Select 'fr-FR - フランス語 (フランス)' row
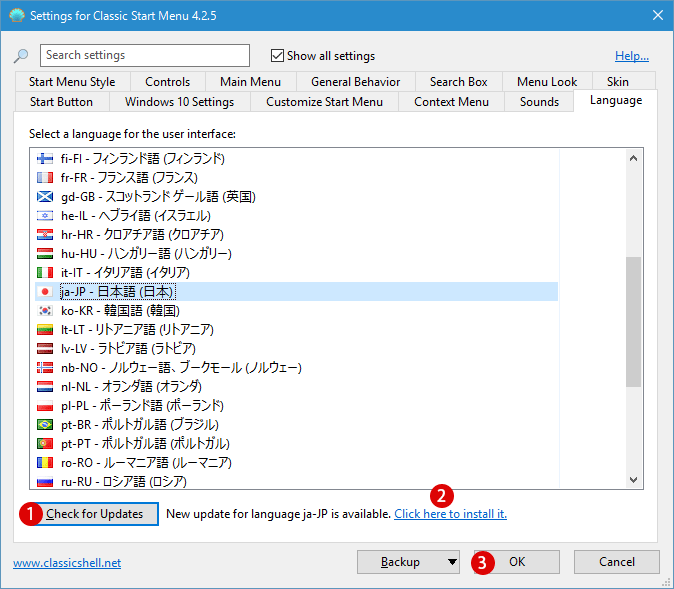 [x=297, y=178]
